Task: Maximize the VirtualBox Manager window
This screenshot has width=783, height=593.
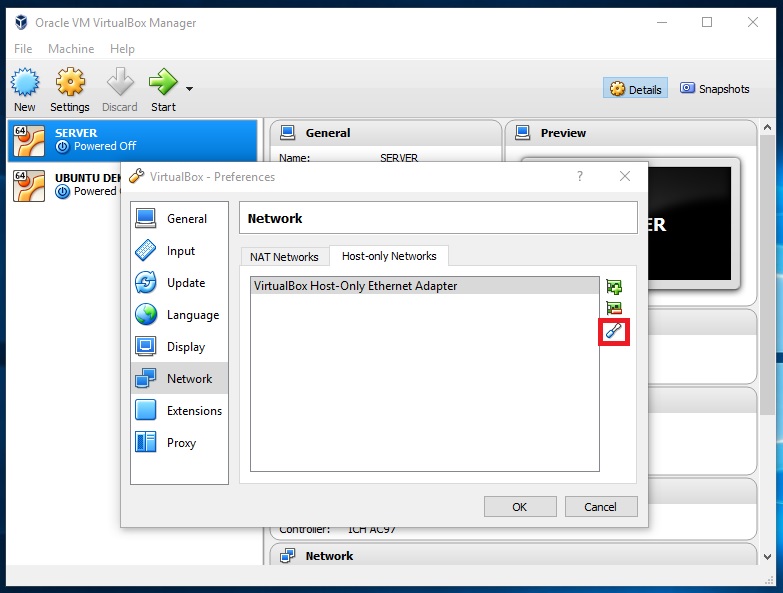Action: (707, 22)
